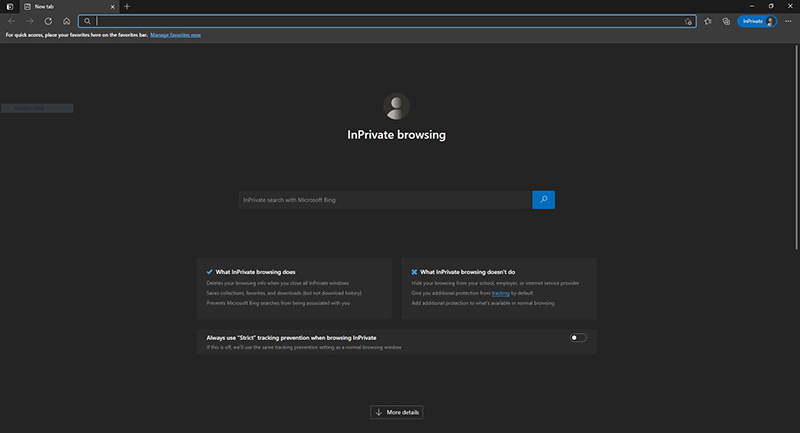Close the New tab tab
800x433 pixels.
pyautogui.click(x=112, y=6)
